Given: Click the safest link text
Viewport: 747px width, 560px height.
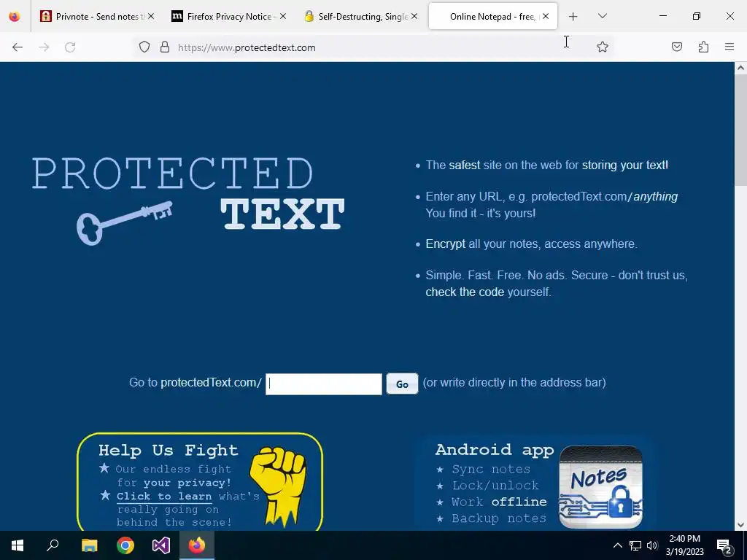Looking at the screenshot, I should (x=465, y=166).
